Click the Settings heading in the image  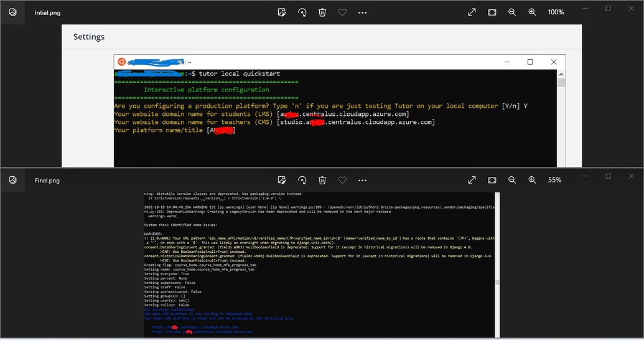point(89,37)
